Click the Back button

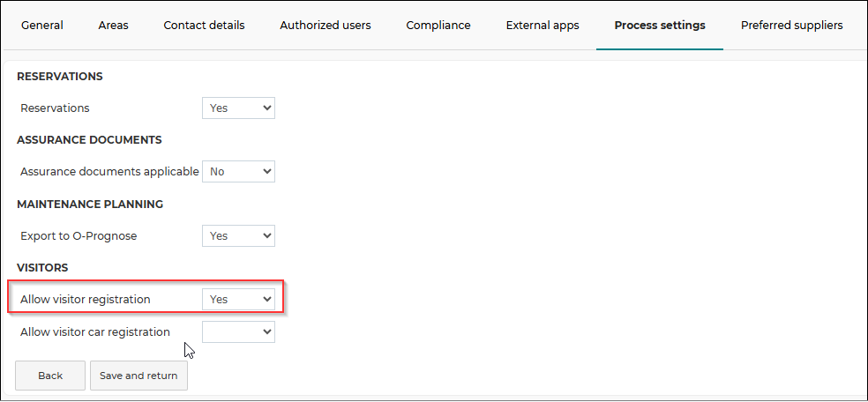coord(50,376)
